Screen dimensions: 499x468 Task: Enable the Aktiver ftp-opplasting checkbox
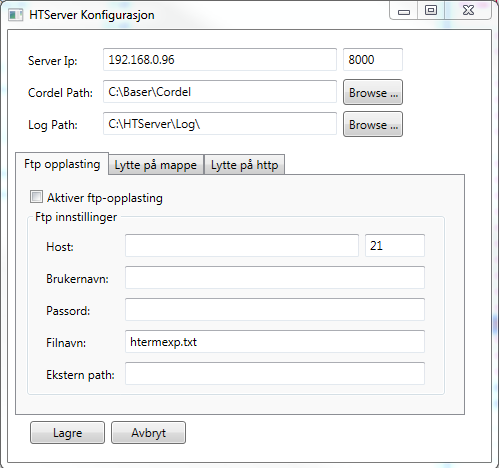(36, 197)
